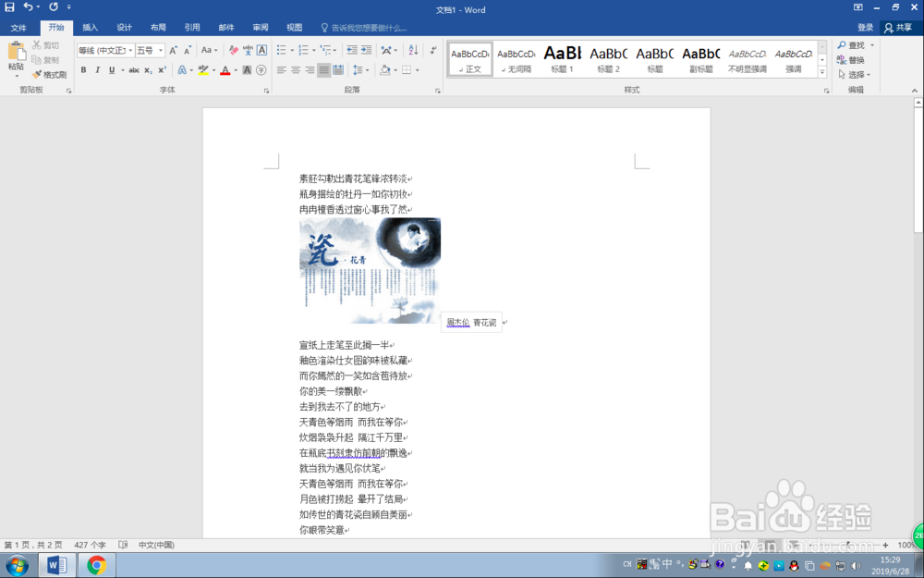The height and width of the screenshot is (578, 924).
Task: Justify the paragraph text
Action: (x=323, y=70)
